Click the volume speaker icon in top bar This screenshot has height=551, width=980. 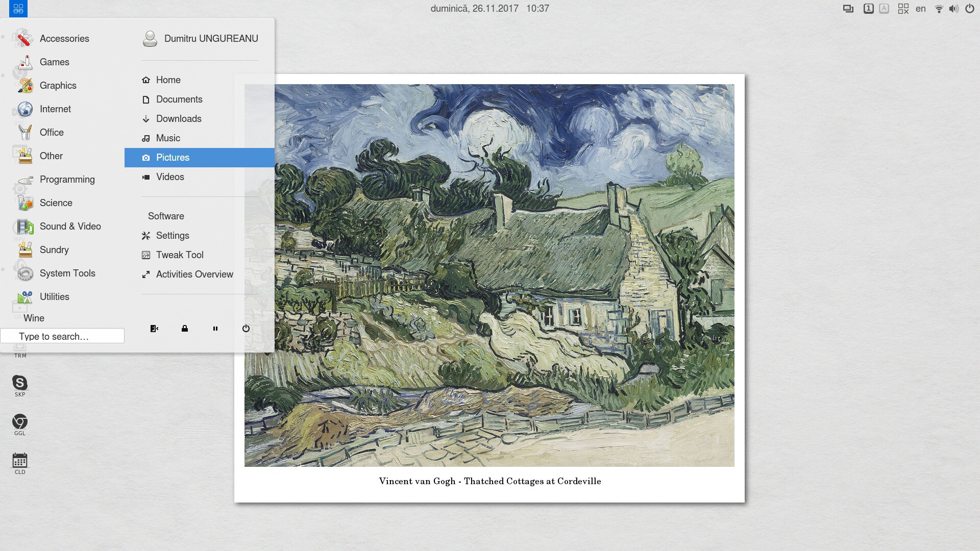pyautogui.click(x=953, y=9)
